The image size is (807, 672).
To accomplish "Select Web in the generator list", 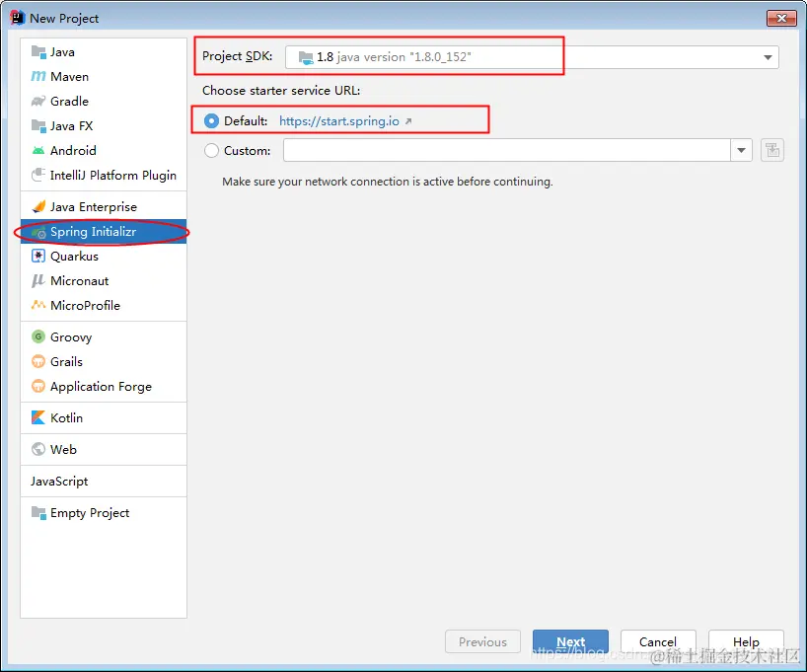I will (x=104, y=450).
